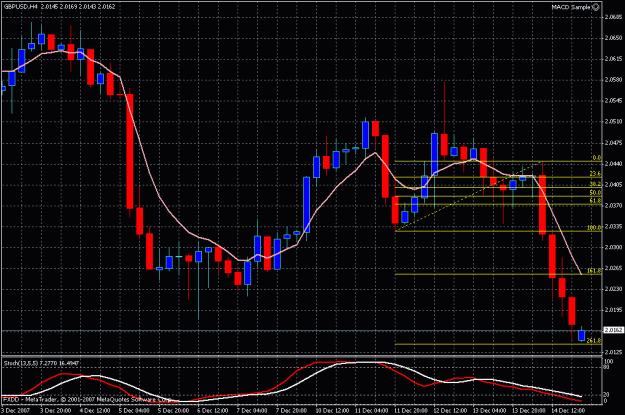This screenshot has height=415, width=625.
Task: Select the Fibonacci 261.8 level label
Action: click(x=594, y=341)
